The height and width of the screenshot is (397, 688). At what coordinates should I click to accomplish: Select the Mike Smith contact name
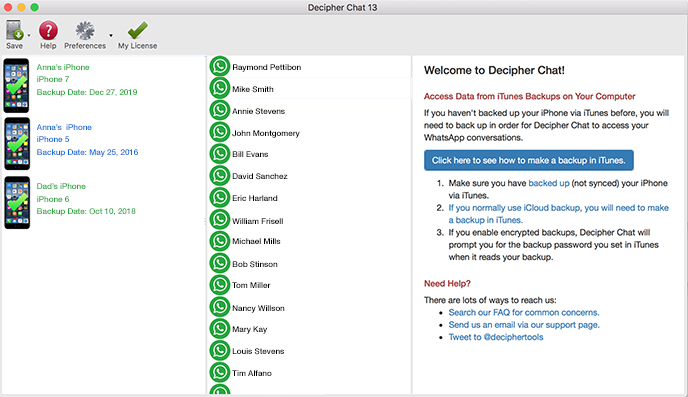point(253,89)
